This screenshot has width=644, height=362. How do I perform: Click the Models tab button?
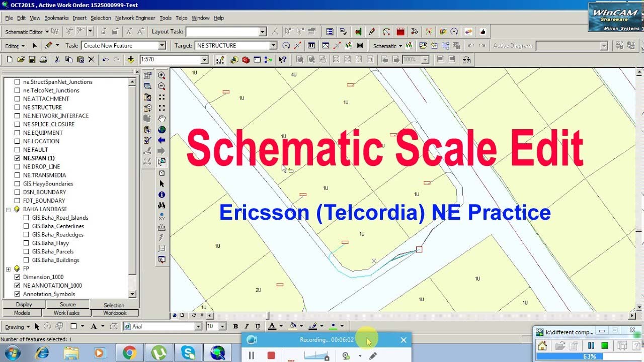(x=22, y=313)
